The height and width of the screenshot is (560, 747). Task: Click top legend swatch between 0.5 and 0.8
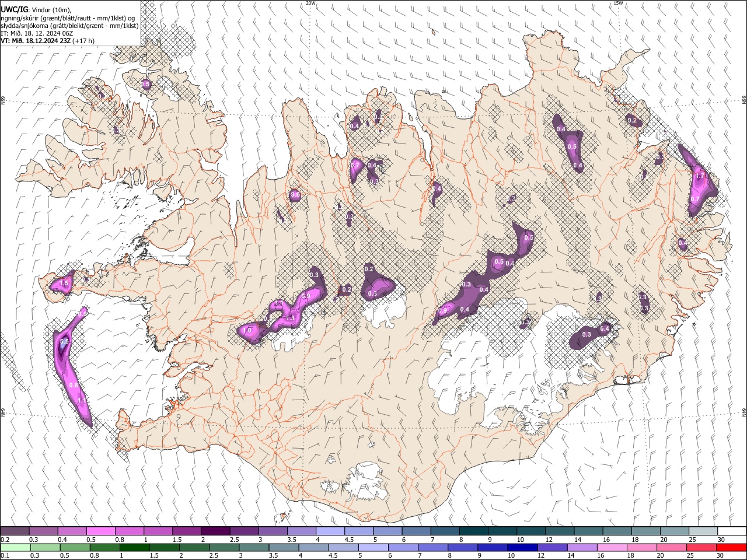point(102,531)
